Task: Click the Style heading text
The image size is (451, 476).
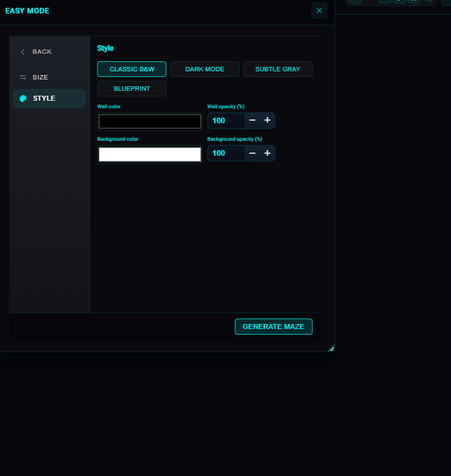Action: click(x=105, y=48)
